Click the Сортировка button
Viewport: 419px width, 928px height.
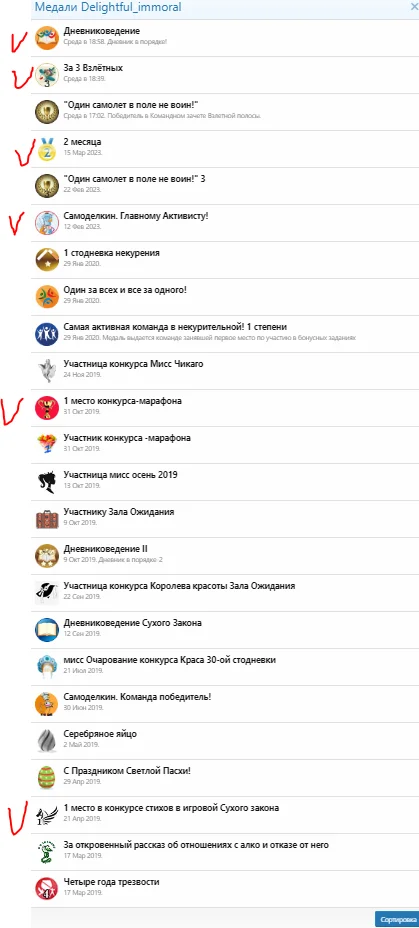click(397, 920)
